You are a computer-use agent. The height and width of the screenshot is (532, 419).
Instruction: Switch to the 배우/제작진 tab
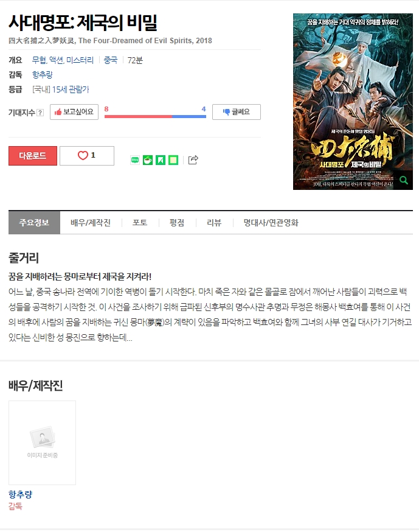[91, 223]
